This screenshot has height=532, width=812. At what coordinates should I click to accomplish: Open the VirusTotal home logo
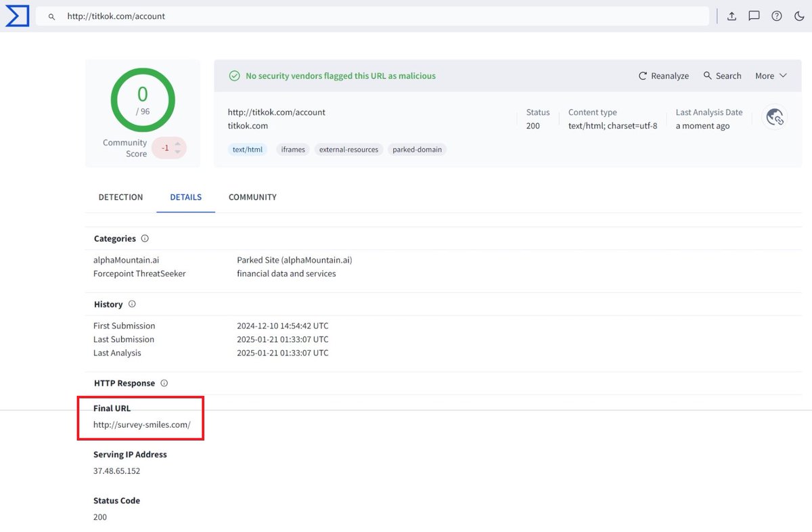pos(17,16)
